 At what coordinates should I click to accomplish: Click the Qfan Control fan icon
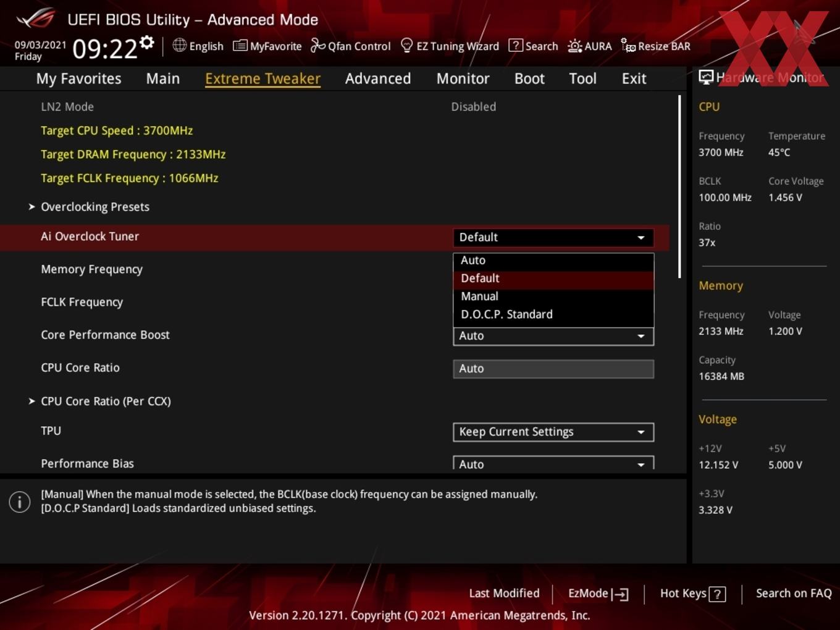(317, 45)
